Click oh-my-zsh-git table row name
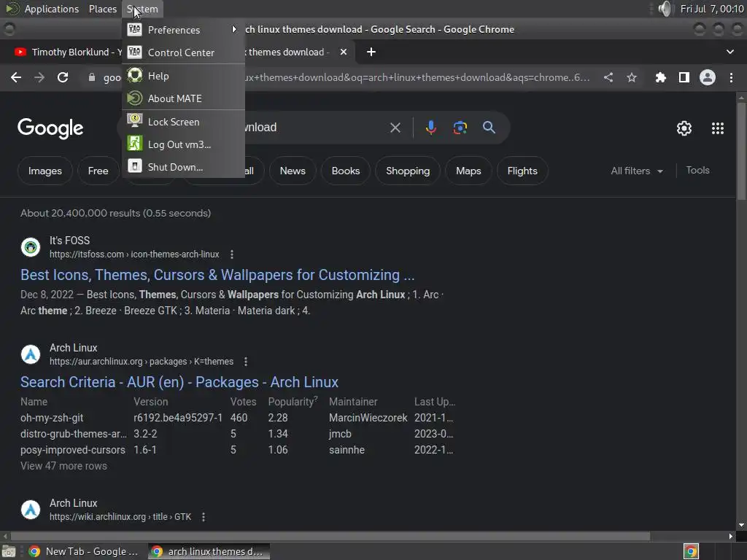This screenshot has height=560, width=747. coord(52,418)
